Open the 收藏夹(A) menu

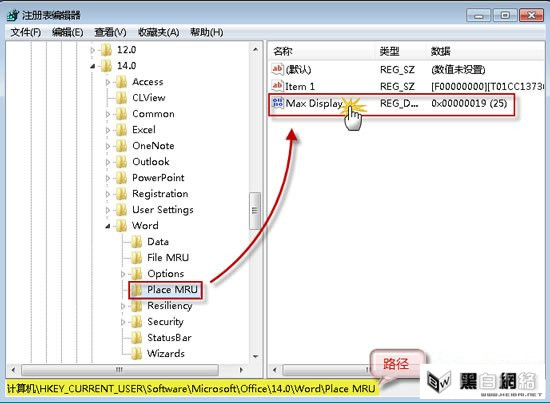(158, 33)
